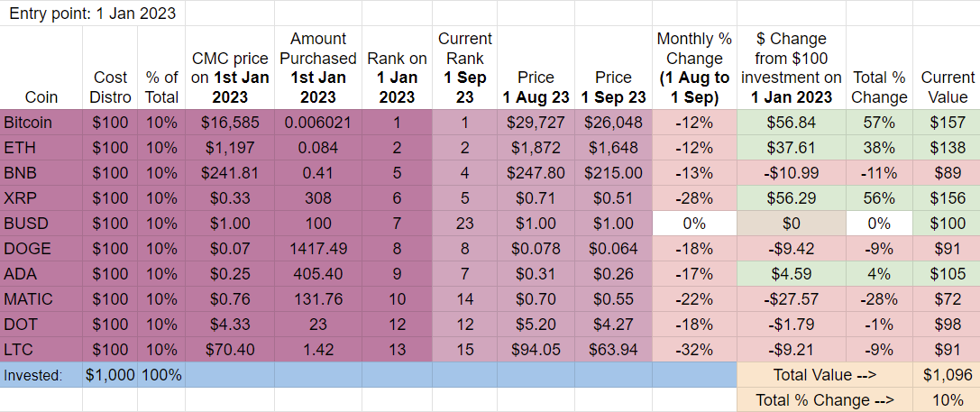This screenshot has height=412, width=980.
Task: Click the -$1.79 DOT dollar change cell
Action: click(792, 324)
